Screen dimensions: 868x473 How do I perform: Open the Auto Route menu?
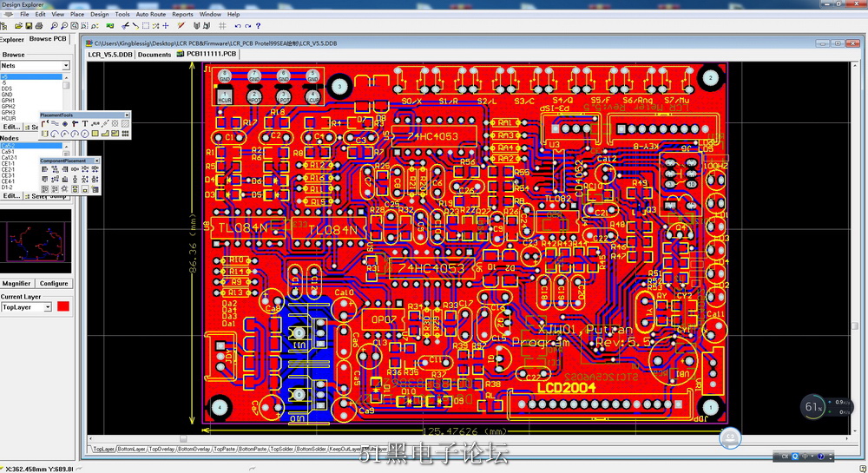[x=150, y=15]
